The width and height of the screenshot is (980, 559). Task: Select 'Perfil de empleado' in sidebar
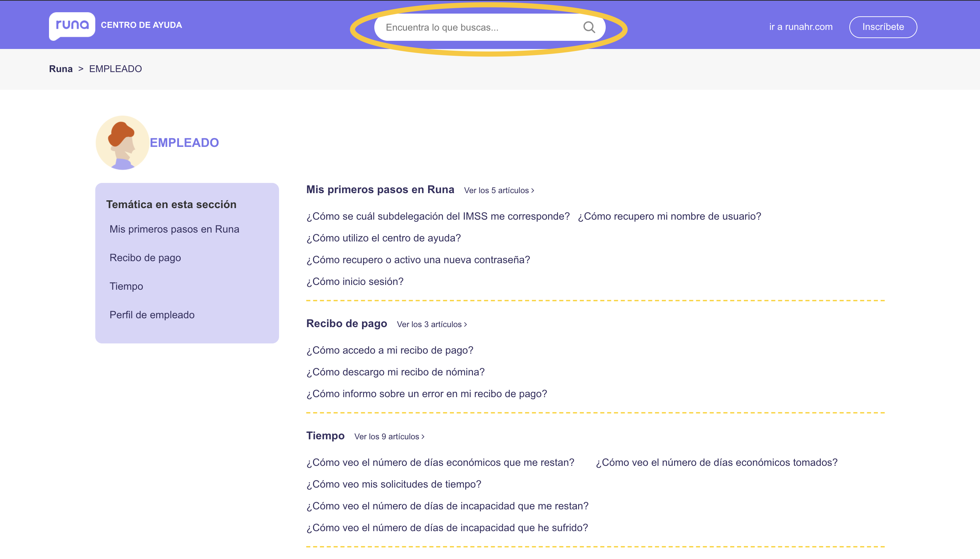pos(152,315)
